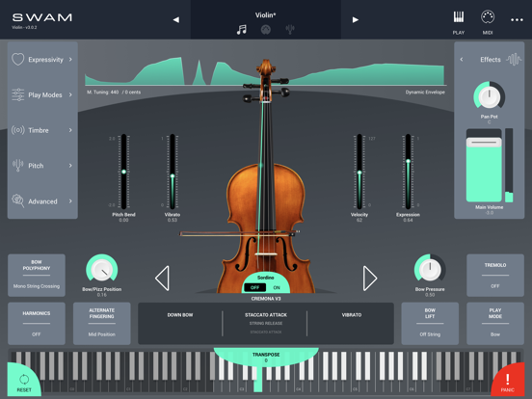Select the music notes page icon
This screenshot has width=532, height=399.
242,30
